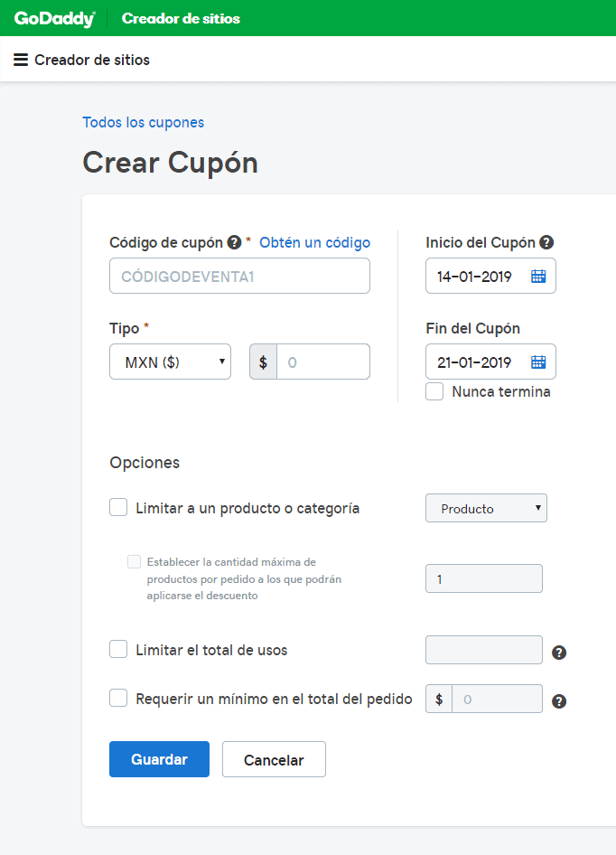Focus the CÓDIGODEVENTA1 coupon code field
The image size is (616, 855).
tap(239, 277)
